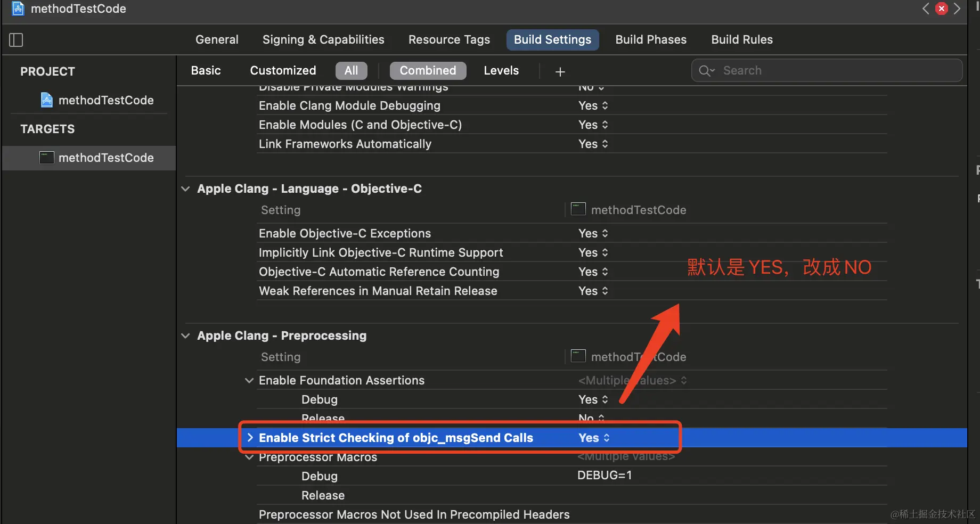Image resolution: width=980 pixels, height=524 pixels.
Task: Change Enable Modules (C and Objective-C) value
Action: click(x=593, y=125)
